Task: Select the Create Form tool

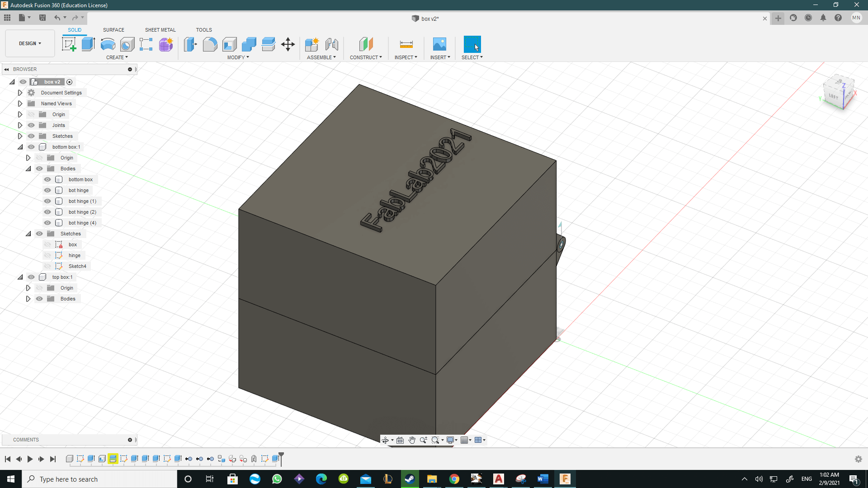Action: [x=166, y=44]
